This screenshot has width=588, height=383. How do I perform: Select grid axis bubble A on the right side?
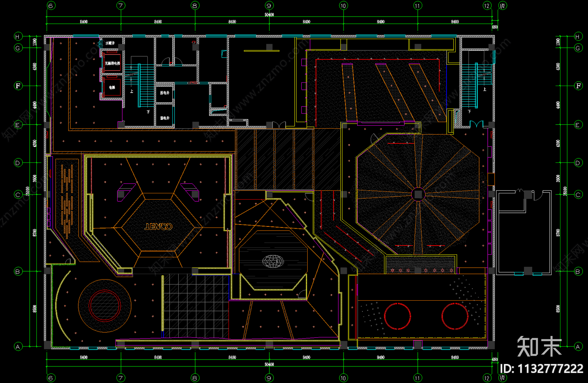pyautogui.click(x=578, y=346)
